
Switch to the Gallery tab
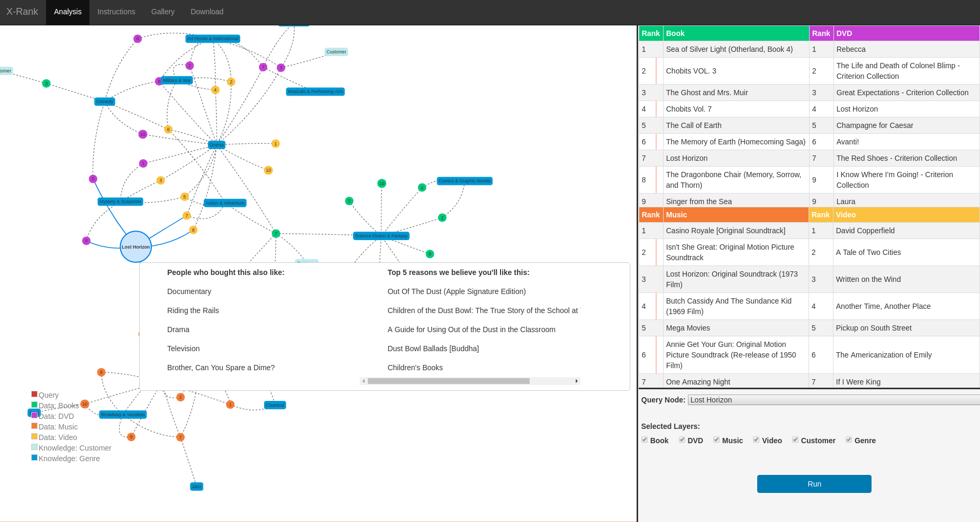(162, 12)
